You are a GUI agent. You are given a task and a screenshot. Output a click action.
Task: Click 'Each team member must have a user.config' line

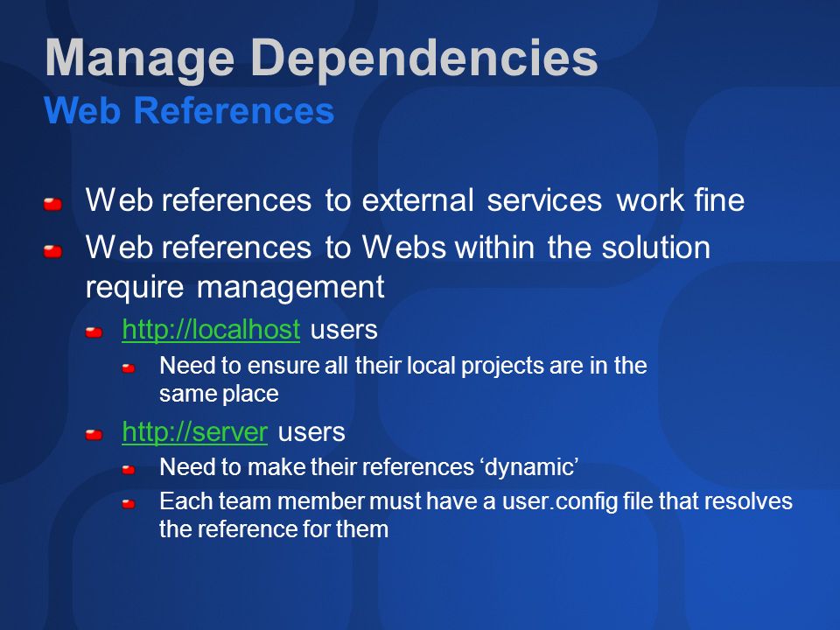(388, 501)
